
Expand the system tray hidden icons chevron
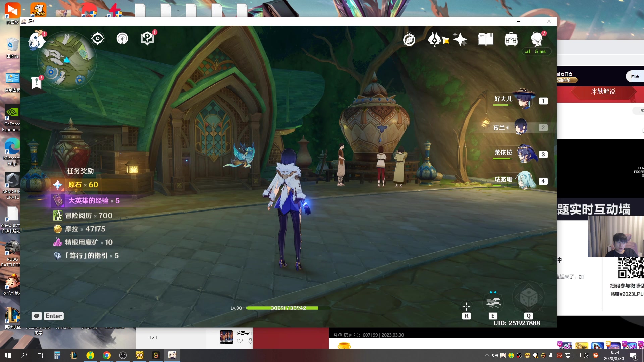487,355
